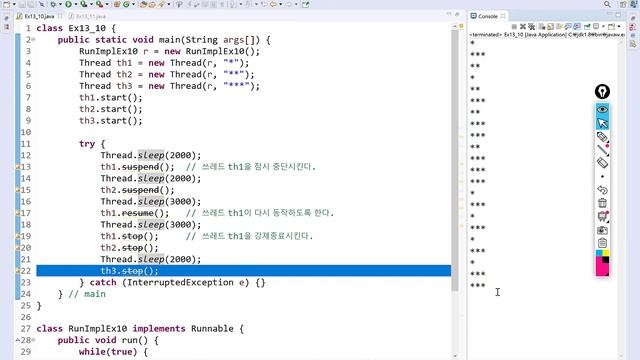Open the Run button dropdown arrow
Image resolution: width=640 pixels, height=360 pixels.
(76, 4)
